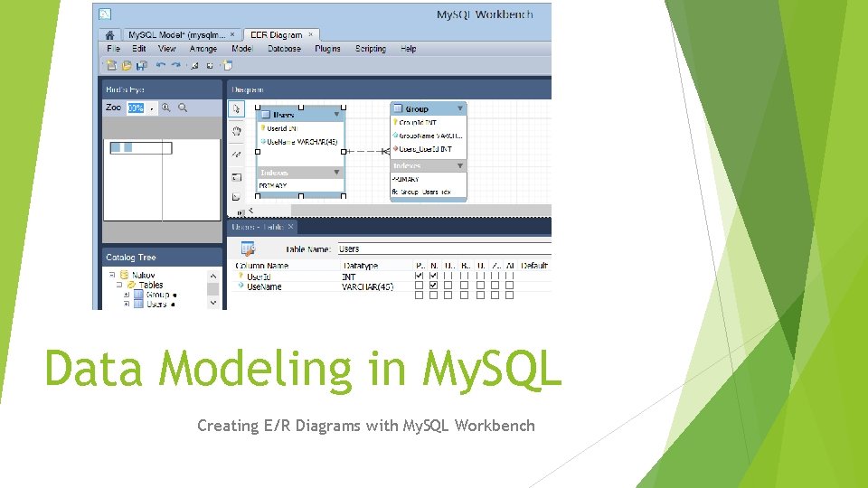Open the File menu
868x488 pixels.
(114, 49)
